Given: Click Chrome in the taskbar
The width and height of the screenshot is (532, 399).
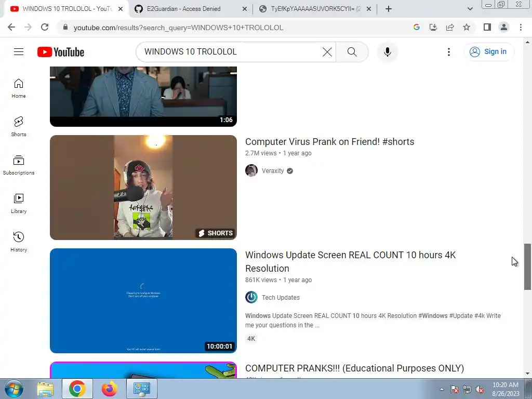Looking at the screenshot, I should coord(77,389).
